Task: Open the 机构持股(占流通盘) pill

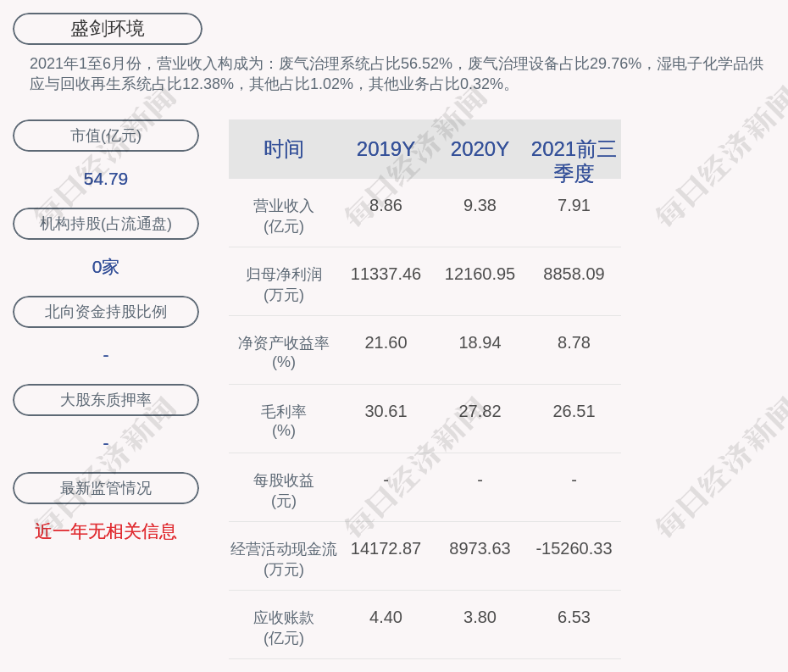Action: (106, 224)
